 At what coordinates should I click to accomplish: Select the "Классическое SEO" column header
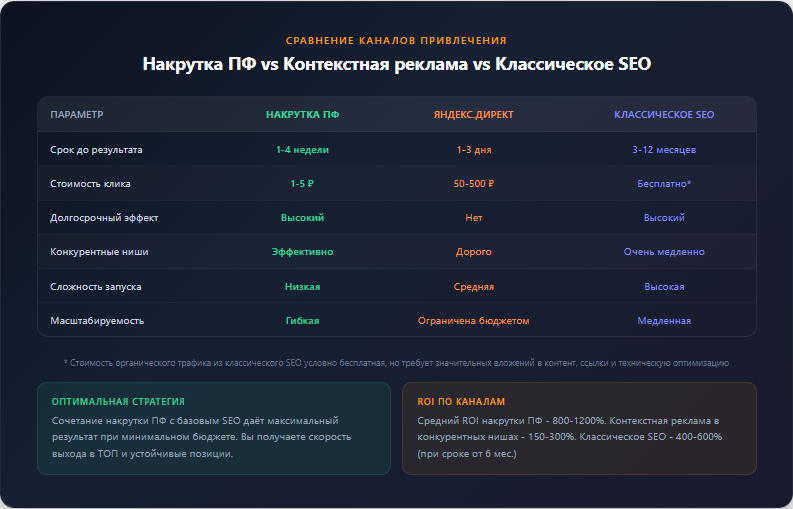[x=664, y=115]
